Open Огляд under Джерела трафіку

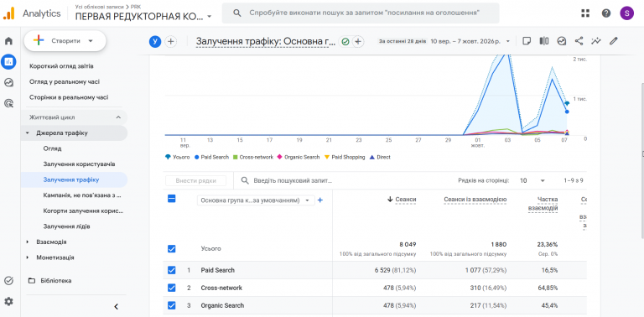[53, 148]
